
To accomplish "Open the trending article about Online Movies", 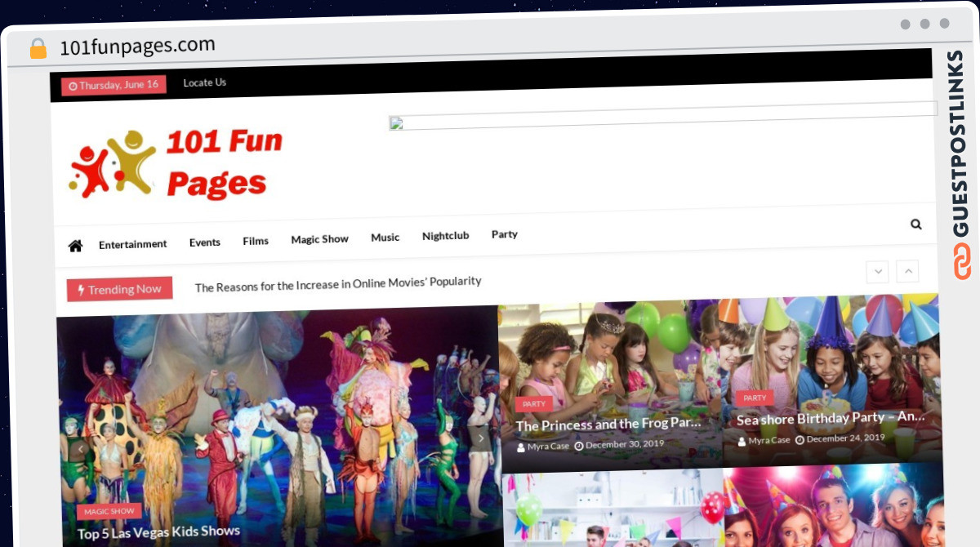I will click(x=338, y=284).
